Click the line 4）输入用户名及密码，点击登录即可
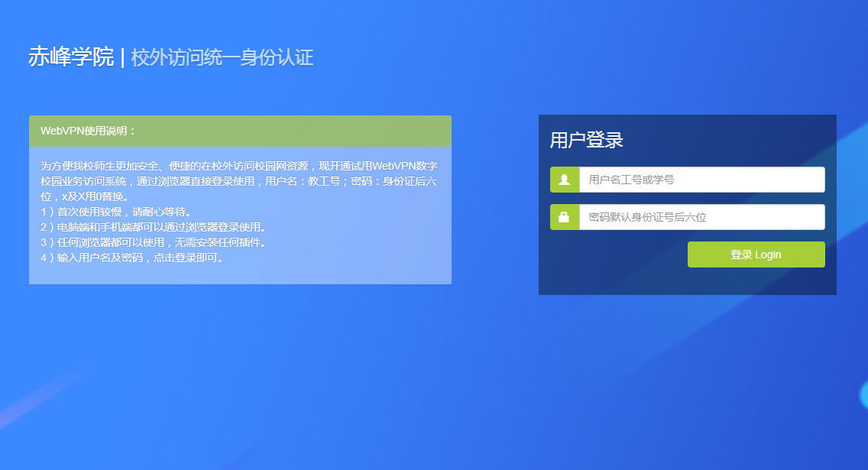 131,258
